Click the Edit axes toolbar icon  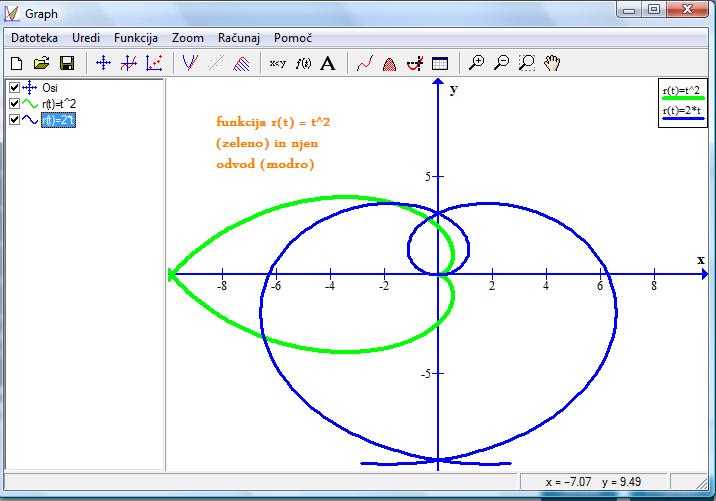click(x=103, y=63)
